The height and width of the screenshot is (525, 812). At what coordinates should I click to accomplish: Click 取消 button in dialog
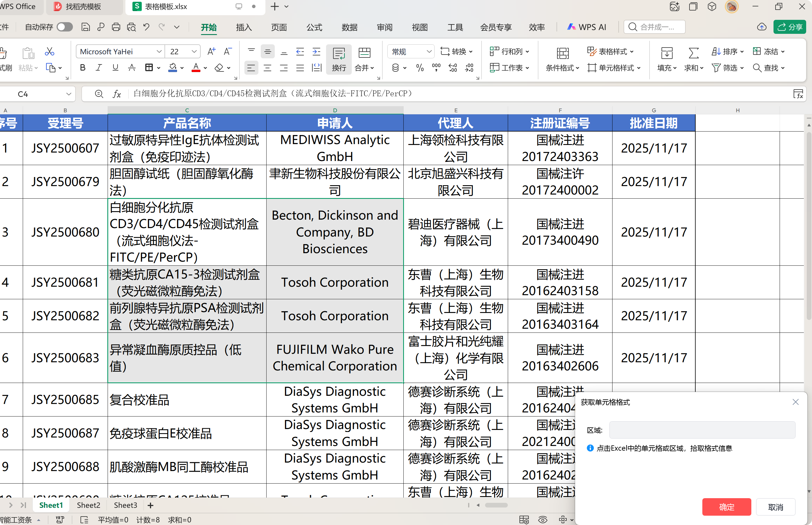coord(776,507)
